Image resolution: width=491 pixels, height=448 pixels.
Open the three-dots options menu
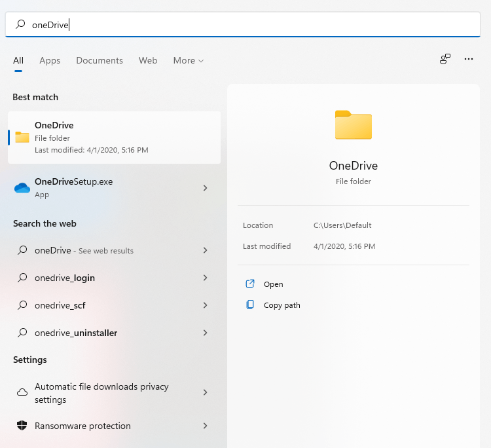click(469, 59)
